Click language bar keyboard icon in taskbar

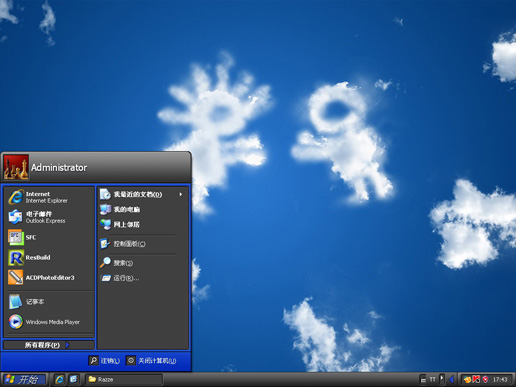pyautogui.click(x=423, y=379)
